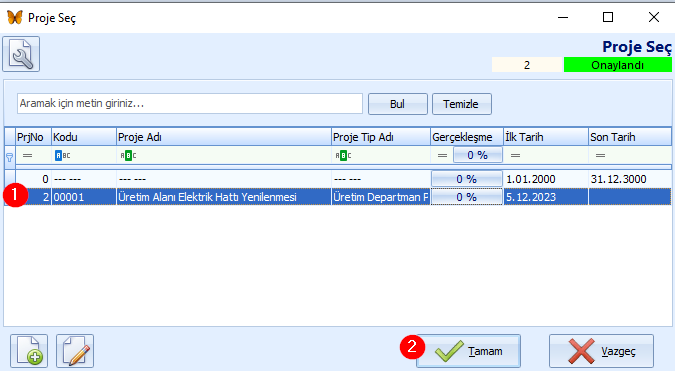Click the search text input field
The height and width of the screenshot is (371, 675).
click(190, 104)
